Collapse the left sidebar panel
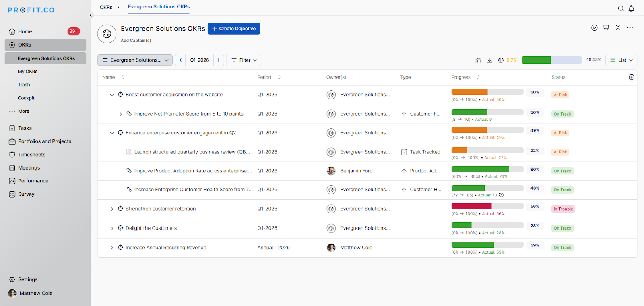This screenshot has height=306, width=644. [91, 15]
